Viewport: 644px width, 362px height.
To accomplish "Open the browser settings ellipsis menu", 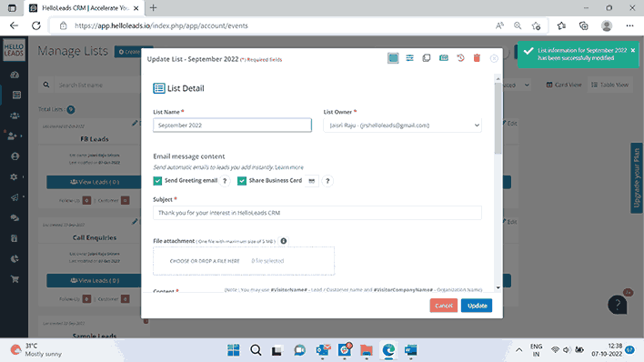I will pyautogui.click(x=629, y=25).
